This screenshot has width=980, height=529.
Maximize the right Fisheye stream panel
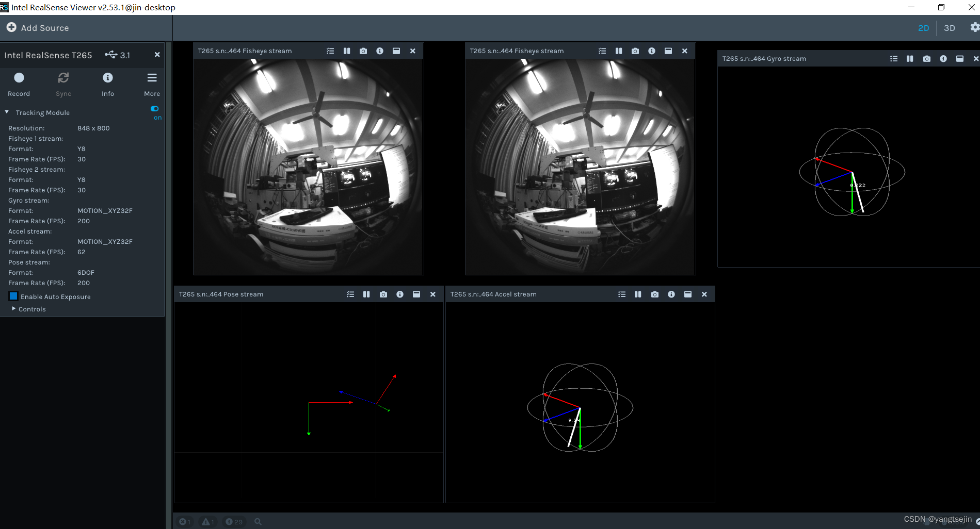(668, 51)
